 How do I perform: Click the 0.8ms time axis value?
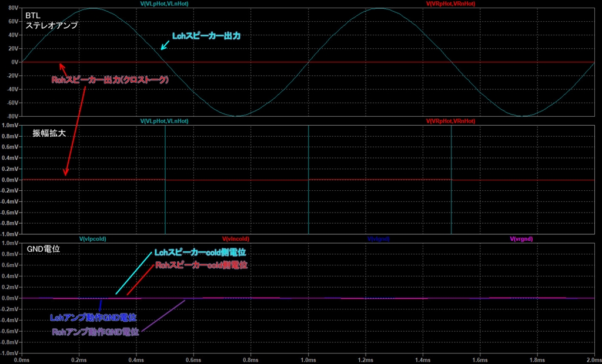[250, 360]
